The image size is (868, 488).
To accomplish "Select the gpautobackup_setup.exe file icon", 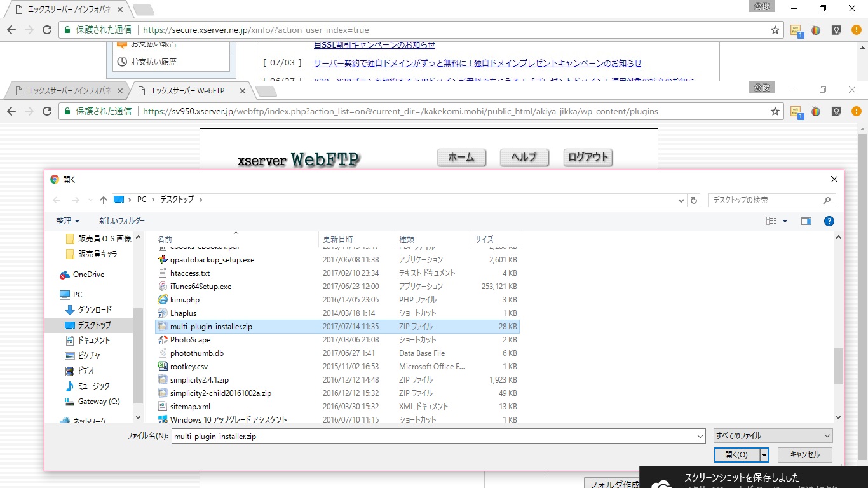I will pyautogui.click(x=163, y=260).
